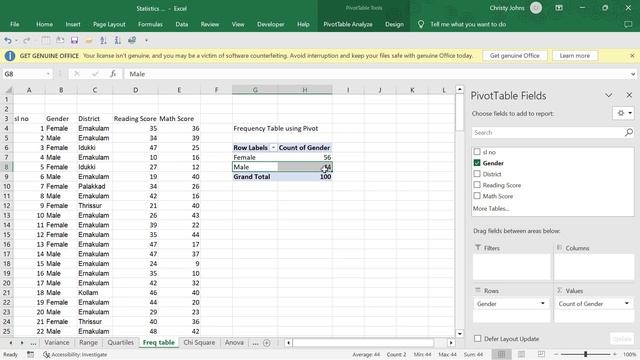640x360 pixels.
Task: Expand the formula bar
Action: tap(633, 74)
